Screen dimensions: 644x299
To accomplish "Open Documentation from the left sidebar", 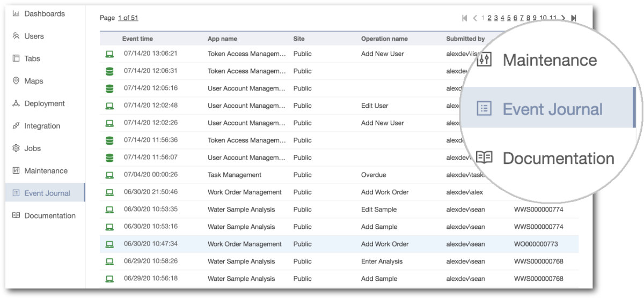I will point(45,215).
